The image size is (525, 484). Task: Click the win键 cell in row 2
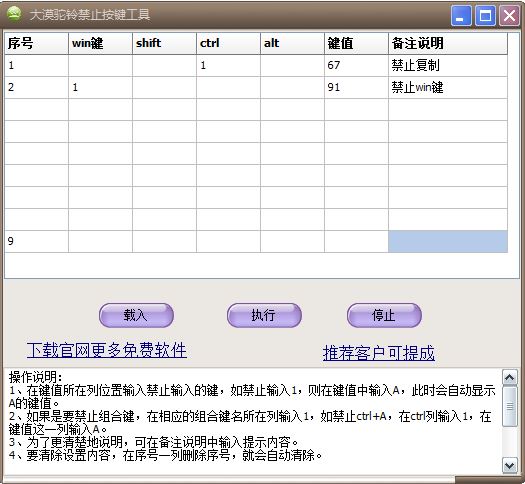tap(100, 87)
